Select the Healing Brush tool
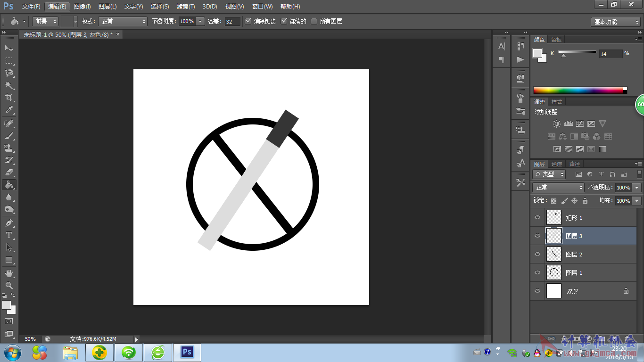This screenshot has width=644, height=362. coord(9,123)
